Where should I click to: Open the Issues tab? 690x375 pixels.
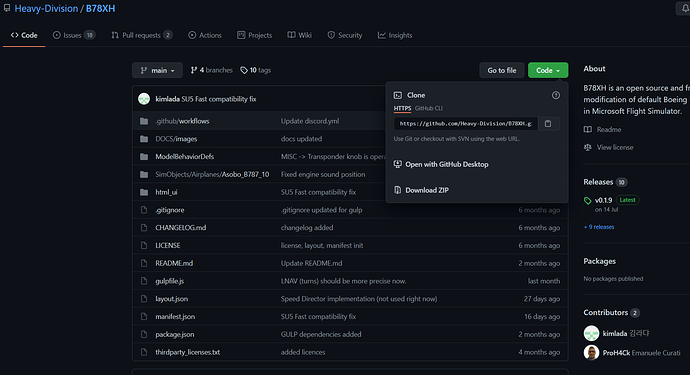(74, 35)
